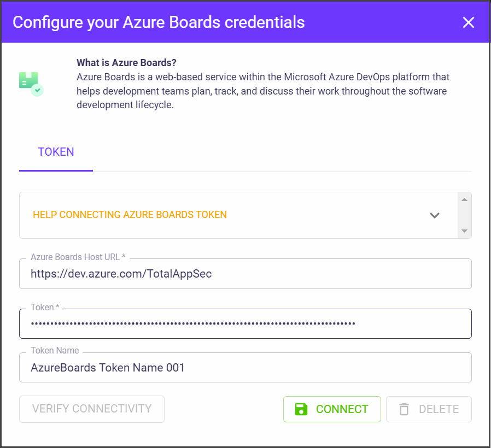Click the Token Name input field
The image size is (491, 448).
click(x=245, y=368)
